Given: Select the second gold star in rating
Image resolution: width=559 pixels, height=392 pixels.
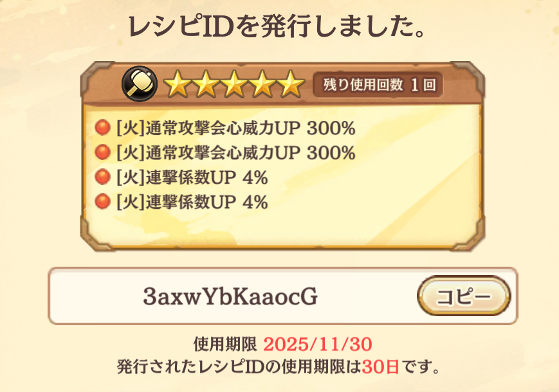Looking at the screenshot, I should [x=205, y=84].
